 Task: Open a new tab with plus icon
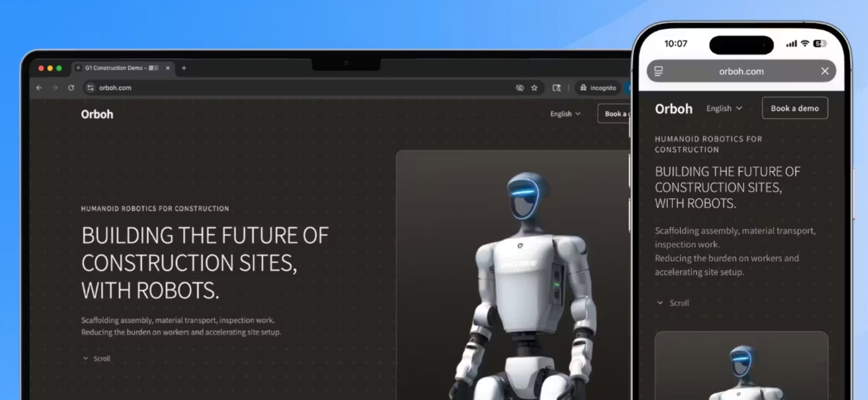[x=184, y=68]
